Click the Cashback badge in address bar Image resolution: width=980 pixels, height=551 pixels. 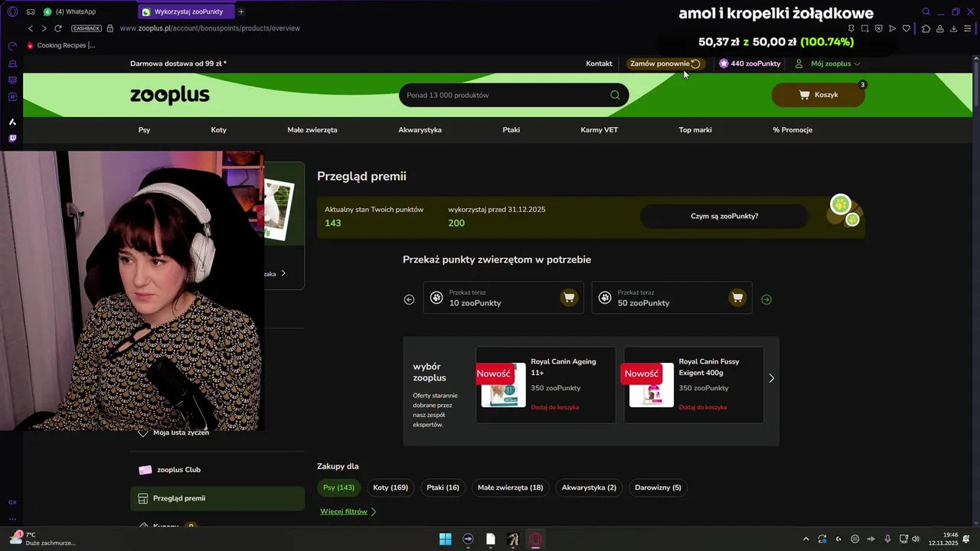86,28
